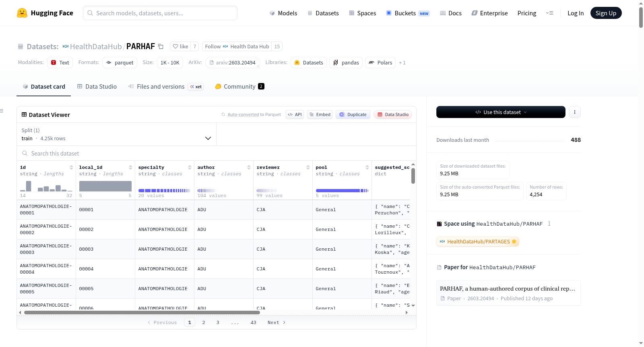Image resolution: width=644 pixels, height=347 pixels.
Task: Open Enterprise in the top navigation
Action: tap(489, 13)
